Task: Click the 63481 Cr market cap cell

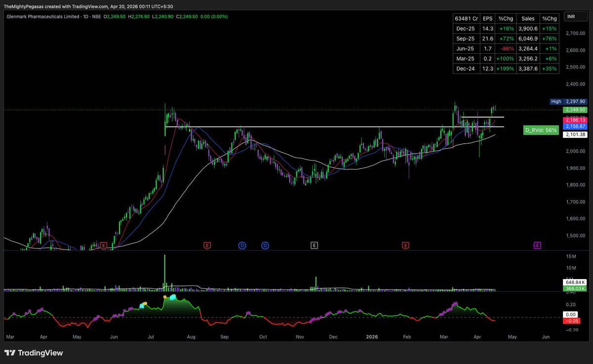Action: point(466,18)
